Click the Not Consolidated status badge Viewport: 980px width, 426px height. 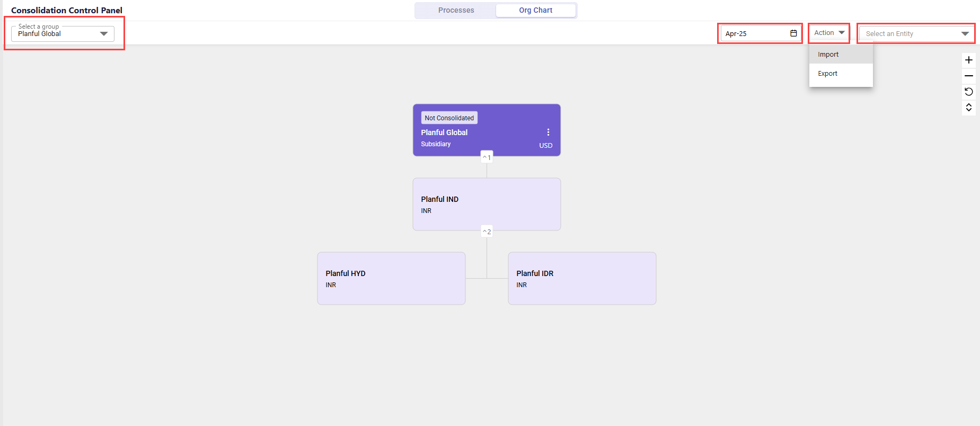pos(449,118)
